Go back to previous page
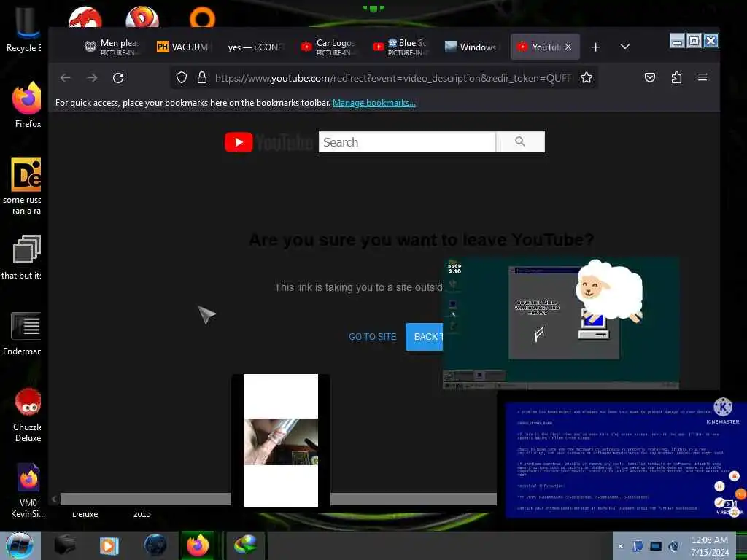Image resolution: width=747 pixels, height=560 pixels. point(65,77)
